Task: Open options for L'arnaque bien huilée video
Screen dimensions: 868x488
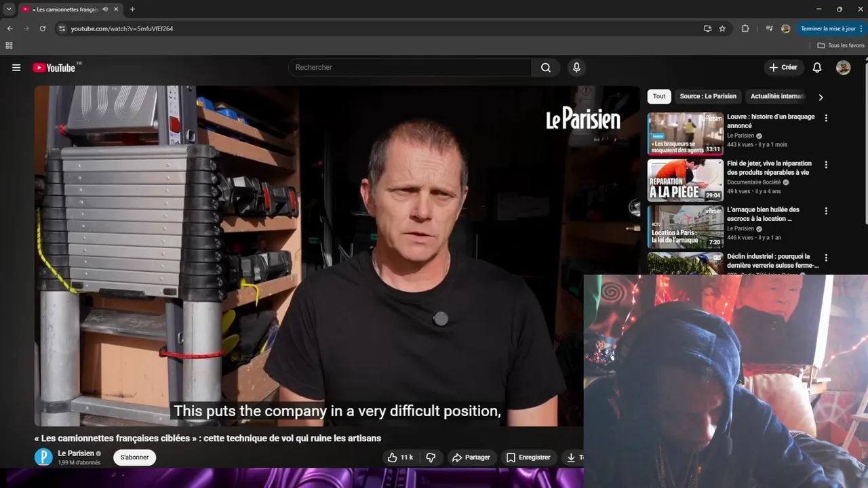Action: (x=826, y=211)
